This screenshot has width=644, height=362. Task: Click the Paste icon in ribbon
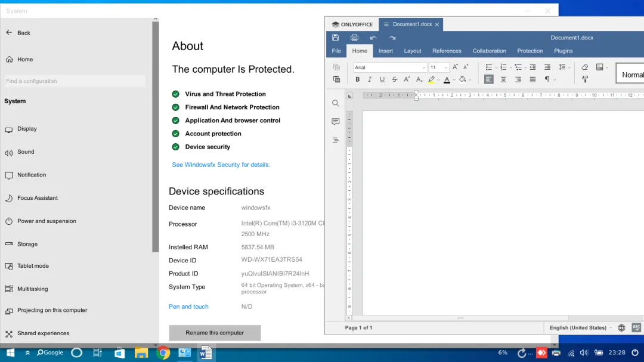click(x=336, y=79)
